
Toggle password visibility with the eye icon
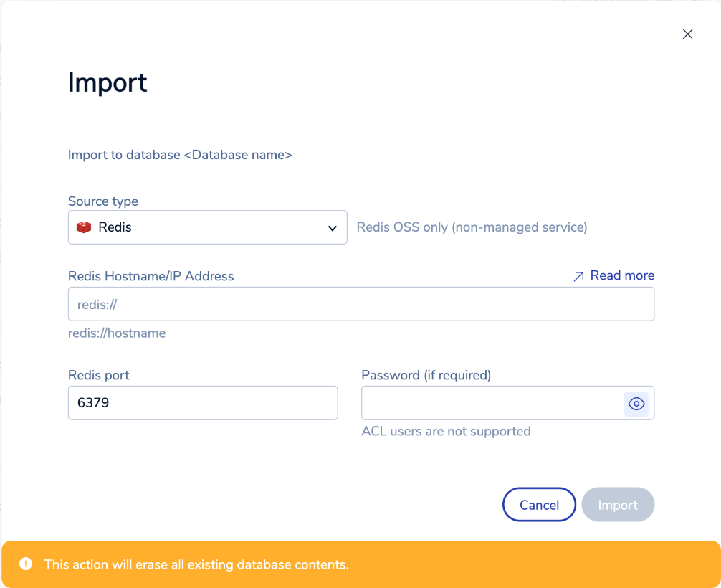tap(636, 404)
